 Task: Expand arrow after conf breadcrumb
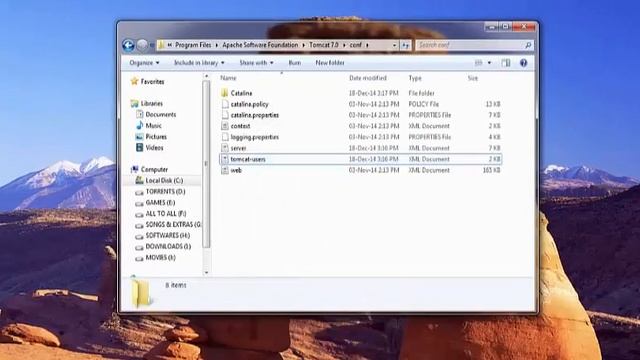point(367,45)
